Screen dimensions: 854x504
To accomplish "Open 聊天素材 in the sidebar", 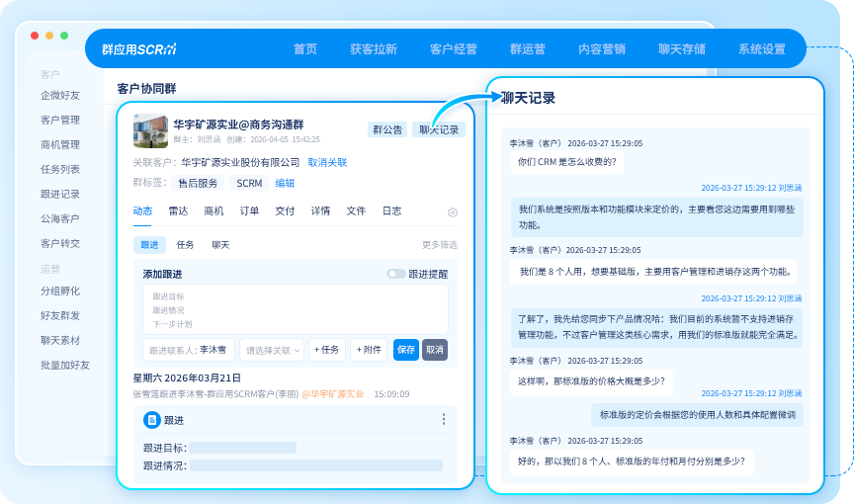I will coord(60,341).
